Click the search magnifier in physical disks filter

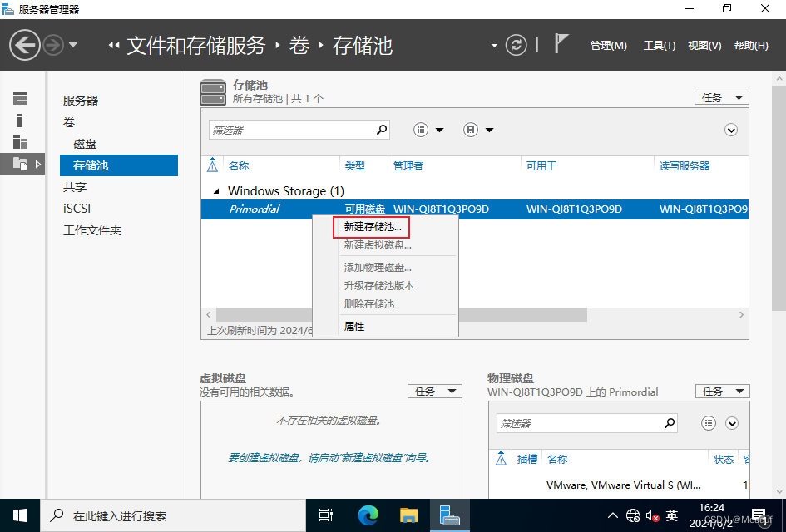tap(670, 423)
